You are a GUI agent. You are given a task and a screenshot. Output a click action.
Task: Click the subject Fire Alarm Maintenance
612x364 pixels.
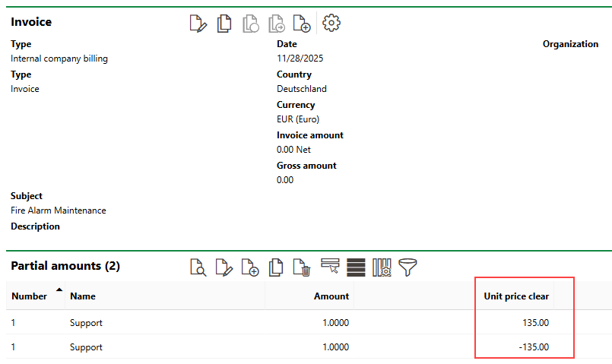pyautogui.click(x=59, y=210)
